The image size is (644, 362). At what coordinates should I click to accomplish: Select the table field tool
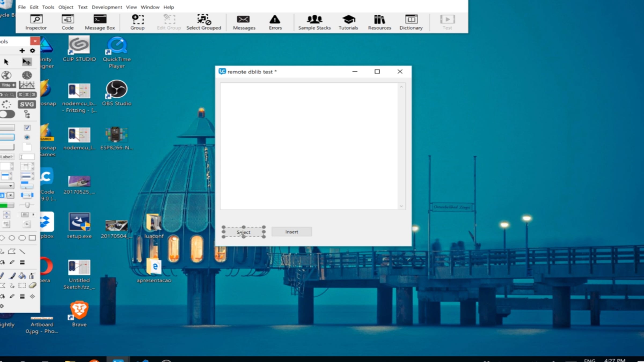point(27,166)
